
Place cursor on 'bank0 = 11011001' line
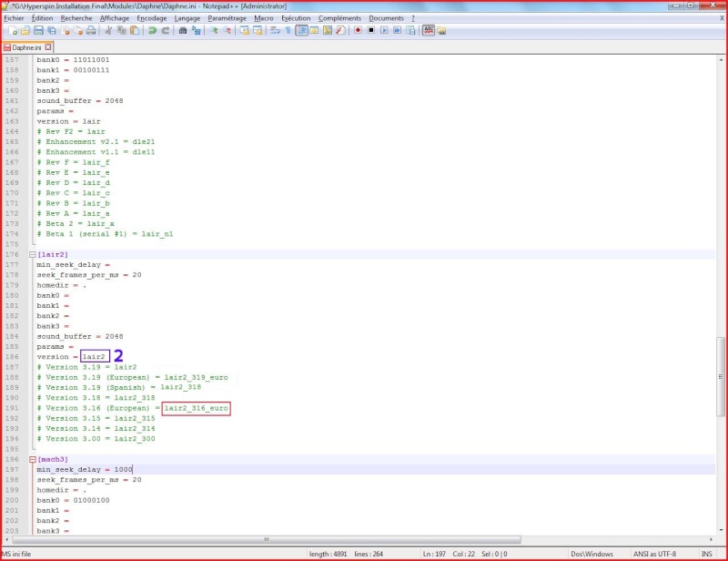tap(73, 60)
